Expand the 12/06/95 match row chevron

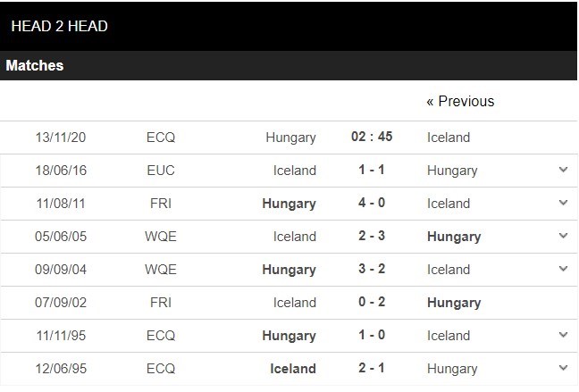coord(563,368)
